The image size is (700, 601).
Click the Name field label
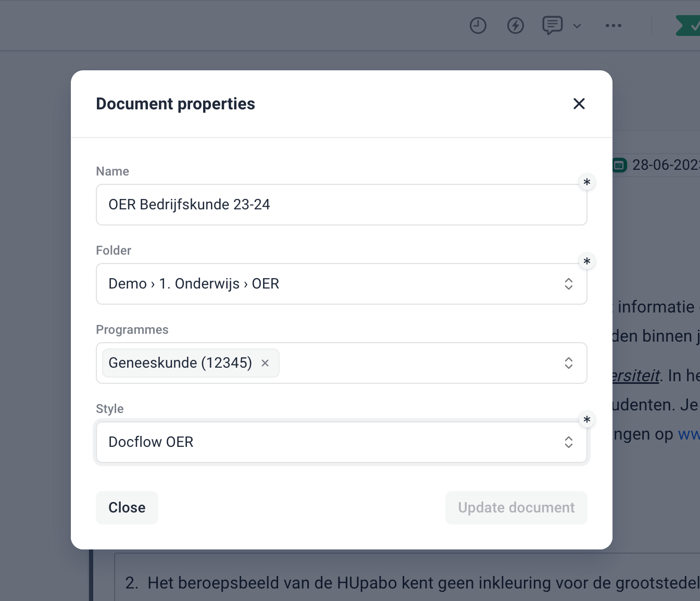coord(113,171)
